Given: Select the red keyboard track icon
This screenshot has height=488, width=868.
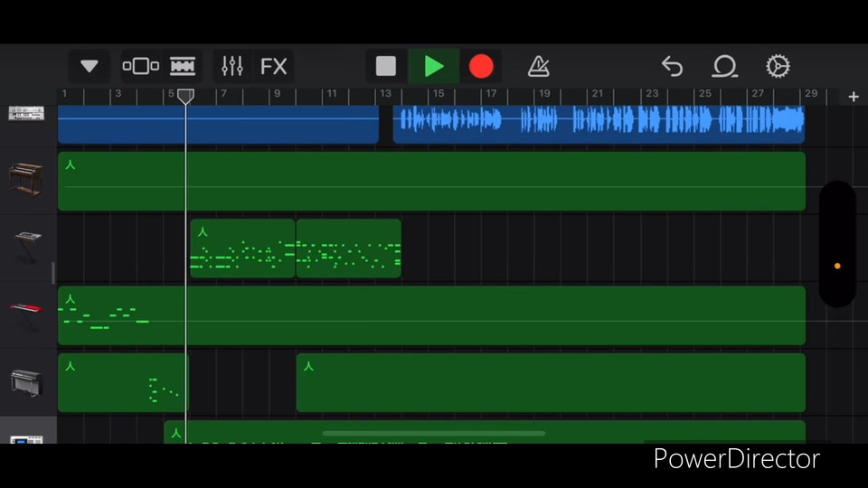Looking at the screenshot, I should tap(26, 316).
